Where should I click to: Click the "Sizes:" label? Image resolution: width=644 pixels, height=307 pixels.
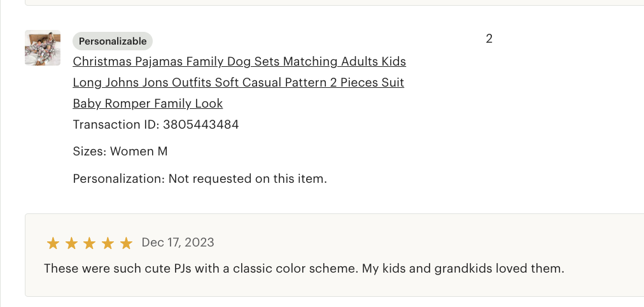pyautogui.click(x=90, y=152)
